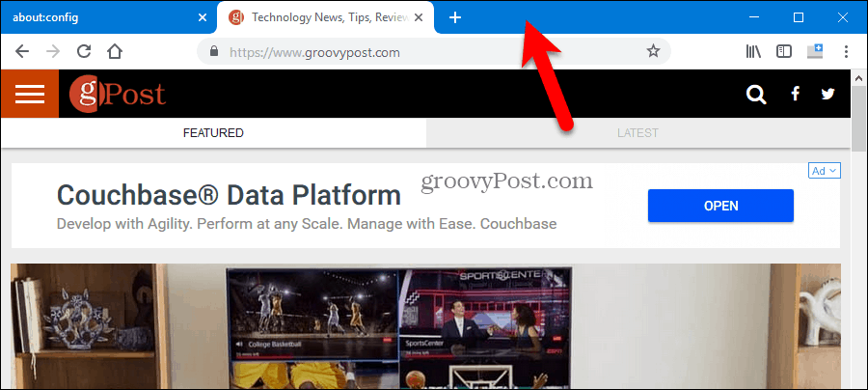Open the browser home page
Screen dimensions: 868x390
tap(115, 51)
